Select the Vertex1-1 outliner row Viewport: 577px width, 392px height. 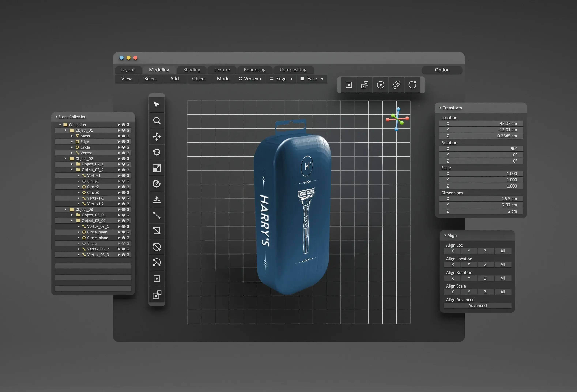(x=93, y=198)
